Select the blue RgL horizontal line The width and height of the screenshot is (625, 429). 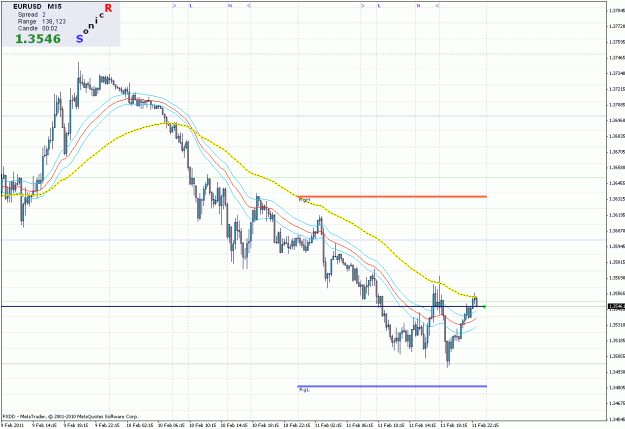pos(392,386)
